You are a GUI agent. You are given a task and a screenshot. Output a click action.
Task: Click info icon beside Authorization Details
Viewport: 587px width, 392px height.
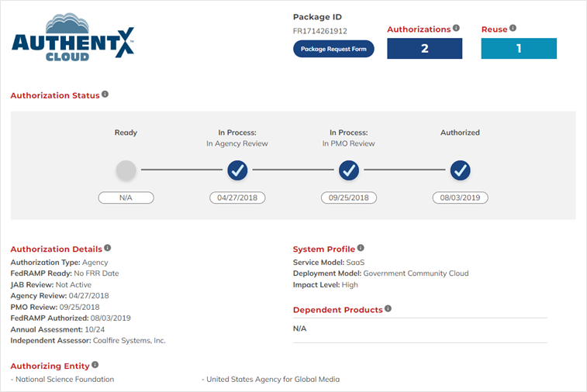pyautogui.click(x=107, y=249)
